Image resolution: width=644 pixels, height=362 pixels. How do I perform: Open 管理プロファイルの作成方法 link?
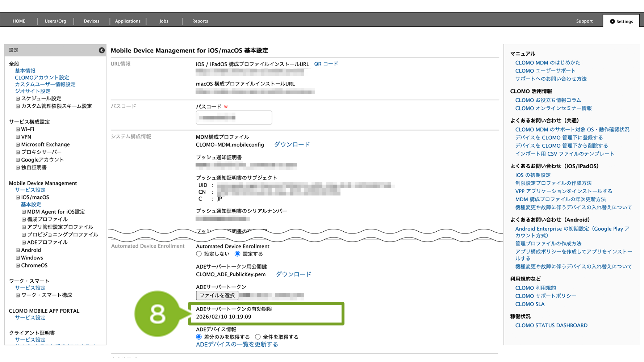point(548,244)
